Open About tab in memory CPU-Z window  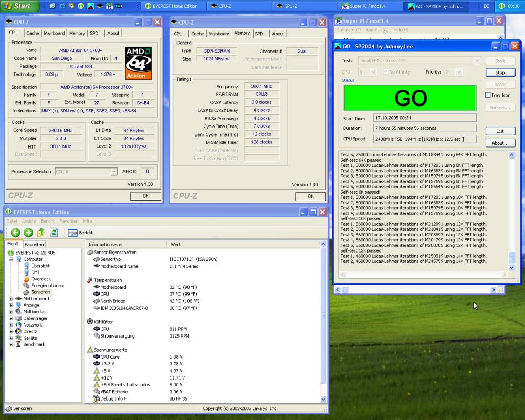pyautogui.click(x=278, y=34)
